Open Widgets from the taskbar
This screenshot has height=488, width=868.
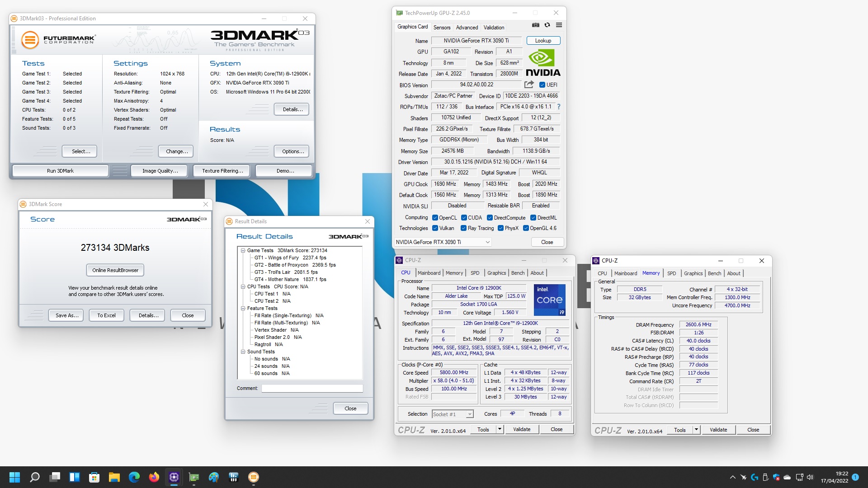click(x=75, y=477)
